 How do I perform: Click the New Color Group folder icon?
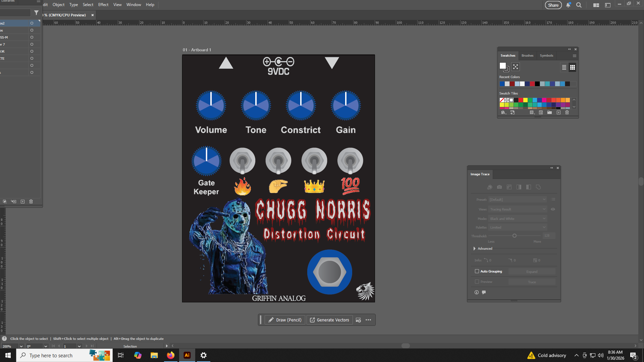pyautogui.click(x=549, y=113)
